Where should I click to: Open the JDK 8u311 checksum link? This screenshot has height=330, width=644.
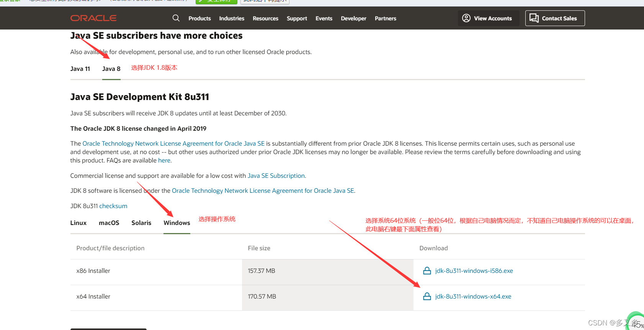click(113, 206)
